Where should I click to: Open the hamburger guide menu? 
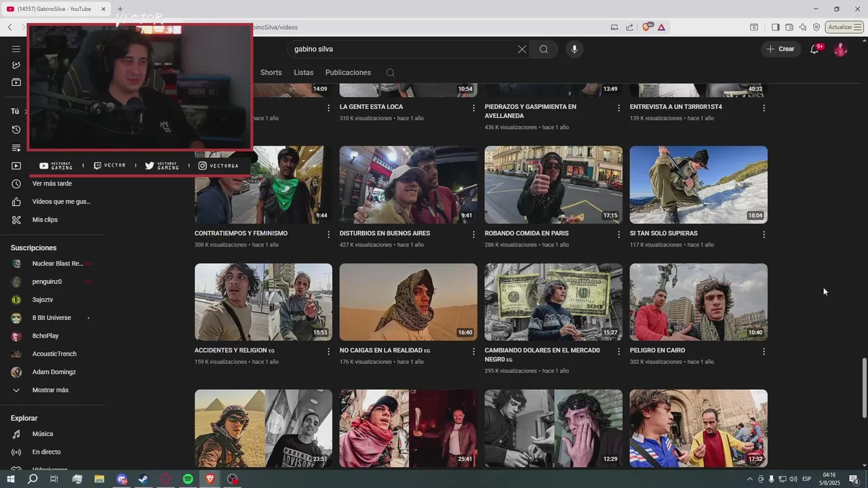tap(16, 49)
